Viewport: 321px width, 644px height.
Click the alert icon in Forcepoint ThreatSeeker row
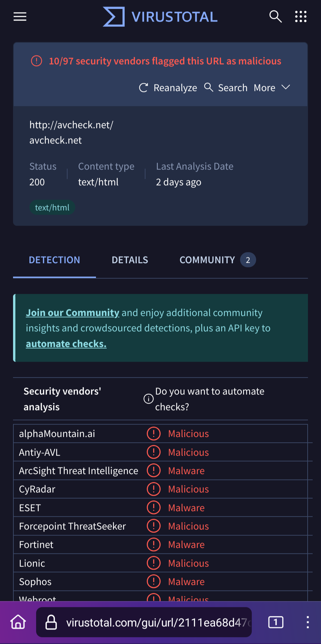coord(153,526)
